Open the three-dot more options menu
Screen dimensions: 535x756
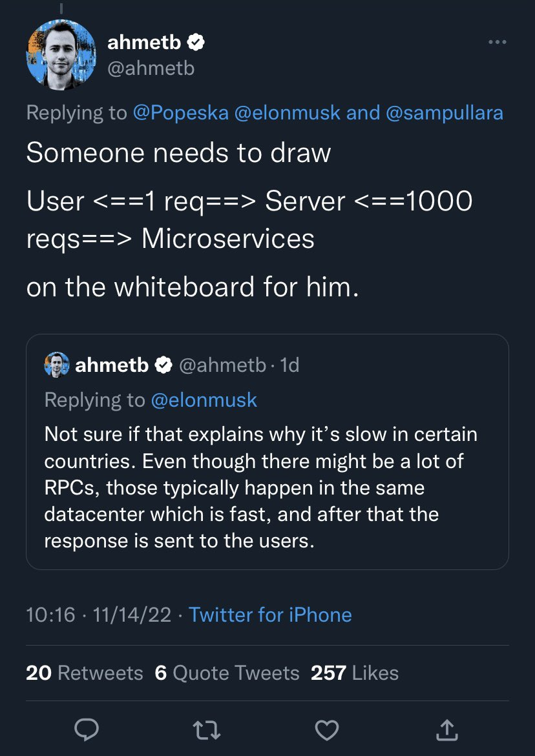tap(497, 43)
